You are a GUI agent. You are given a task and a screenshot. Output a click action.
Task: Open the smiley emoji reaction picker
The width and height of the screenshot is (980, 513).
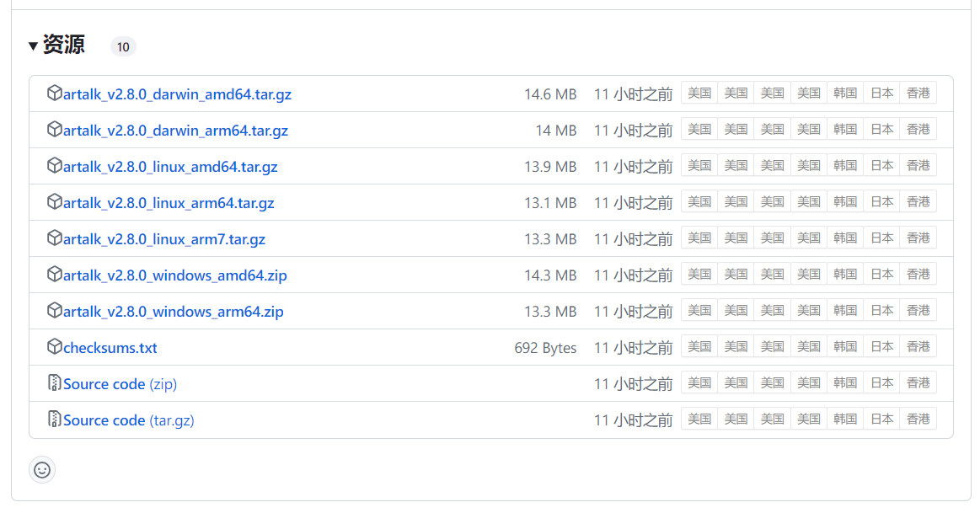coord(42,469)
